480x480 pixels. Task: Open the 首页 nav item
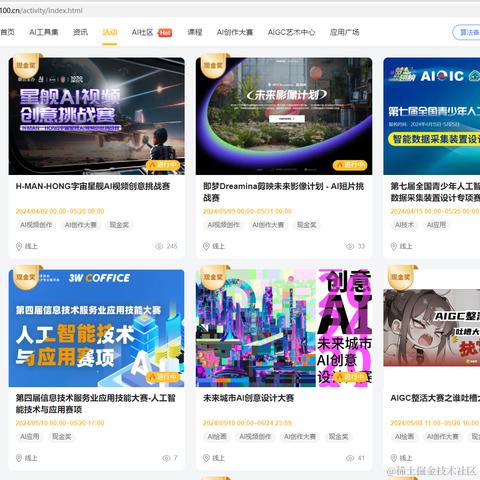tap(7, 32)
